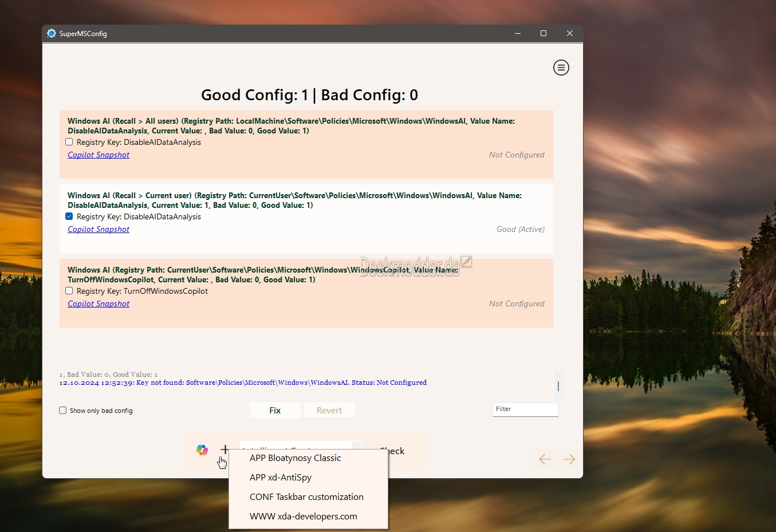Uncheck DisableAIDataAnalysis box for Recall Current user

click(69, 216)
